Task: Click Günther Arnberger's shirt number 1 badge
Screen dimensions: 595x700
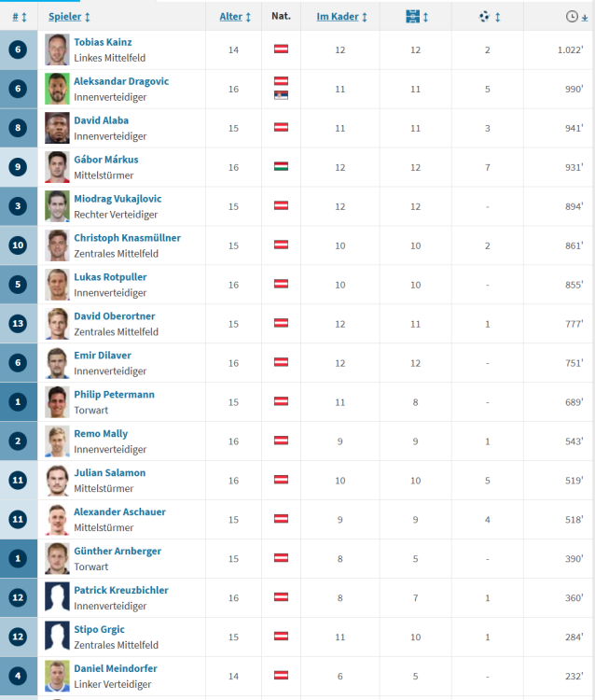Action: click(19, 557)
